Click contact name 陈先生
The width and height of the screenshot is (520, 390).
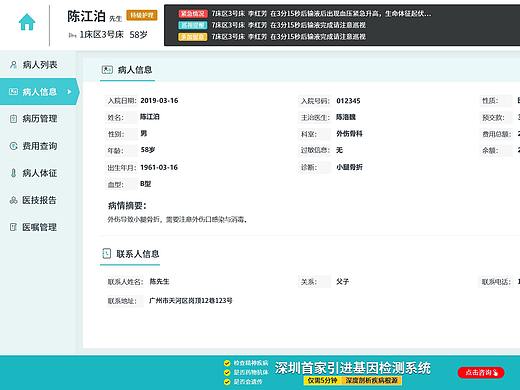[159, 282]
